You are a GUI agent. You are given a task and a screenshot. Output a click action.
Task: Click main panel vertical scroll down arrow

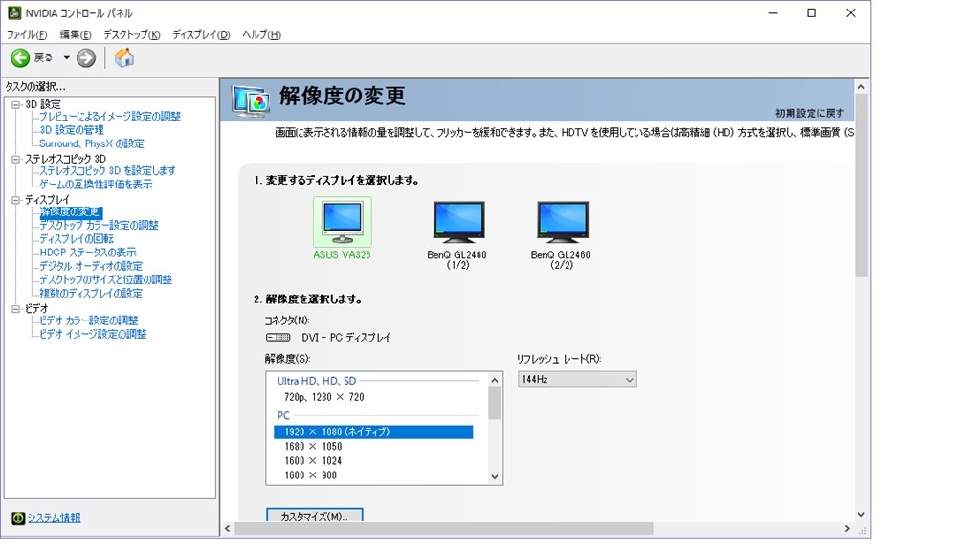coord(861,515)
